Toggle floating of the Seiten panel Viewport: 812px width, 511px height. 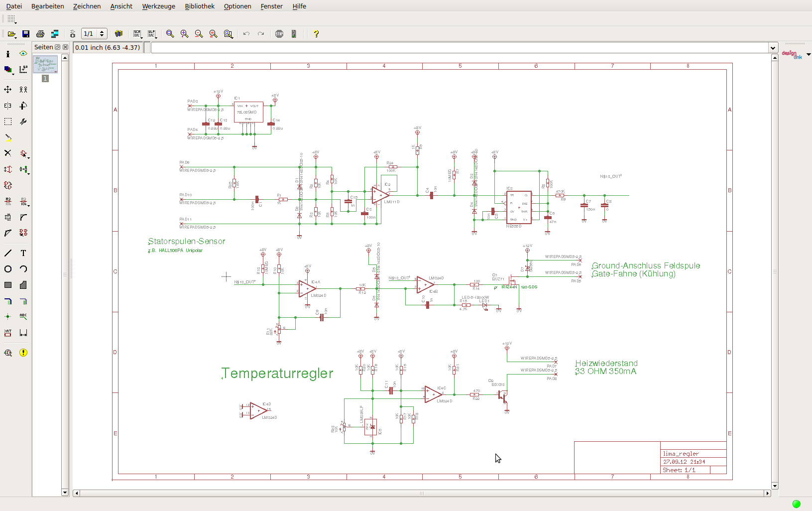tap(58, 47)
